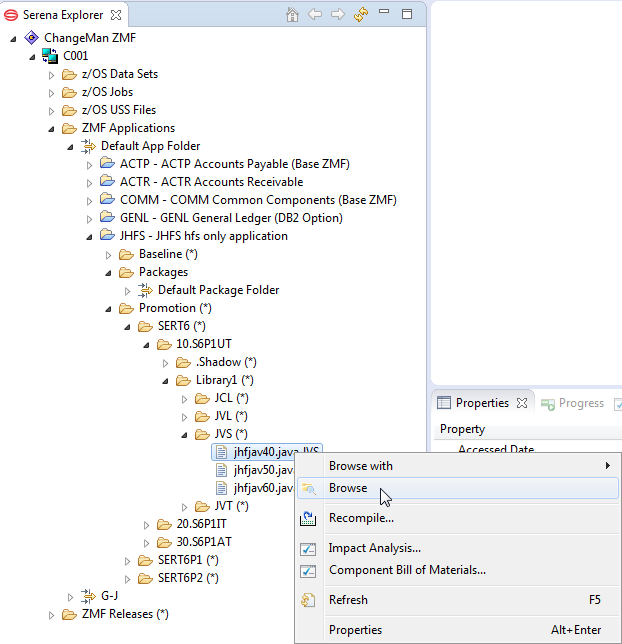Close the Properties view tab
This screenshot has width=622, height=644.
[522, 403]
